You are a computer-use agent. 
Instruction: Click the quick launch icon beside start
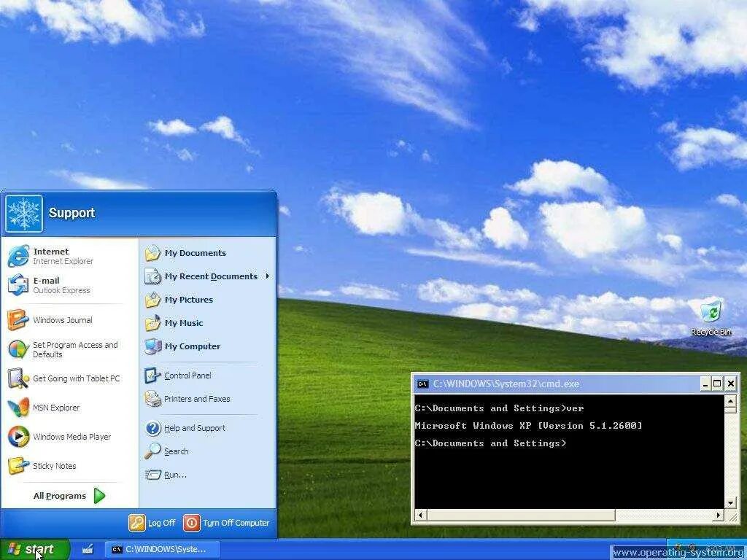[88, 549]
